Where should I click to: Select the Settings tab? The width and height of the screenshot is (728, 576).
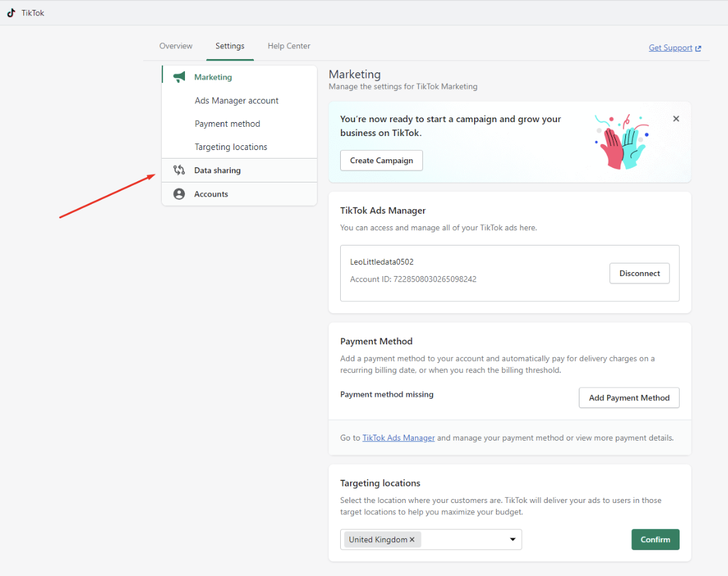(230, 46)
